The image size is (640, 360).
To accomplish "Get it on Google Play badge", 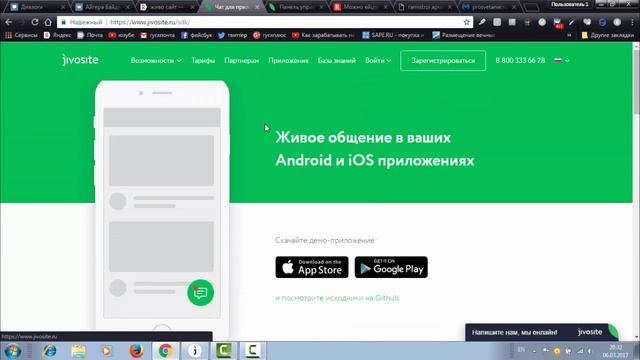I will pos(391,267).
